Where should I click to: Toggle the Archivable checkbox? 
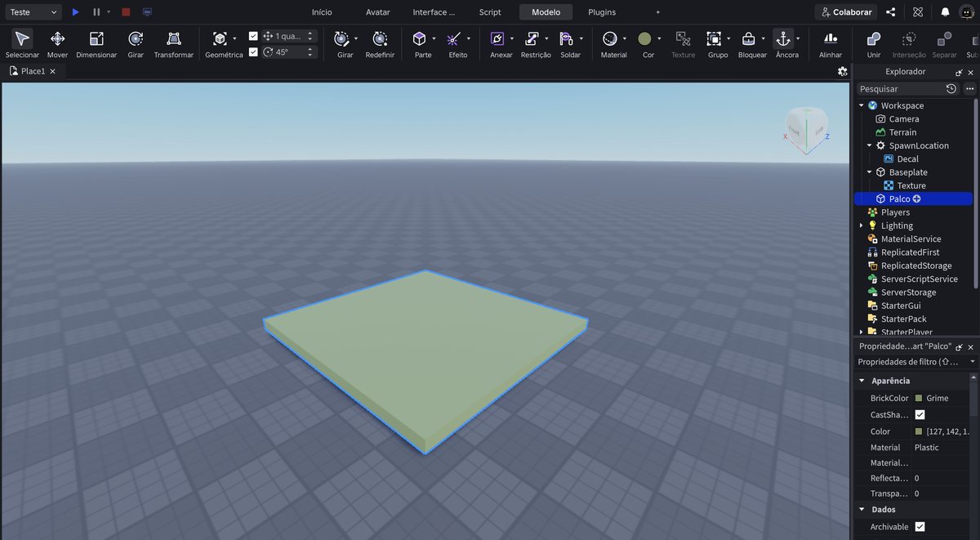(x=920, y=527)
